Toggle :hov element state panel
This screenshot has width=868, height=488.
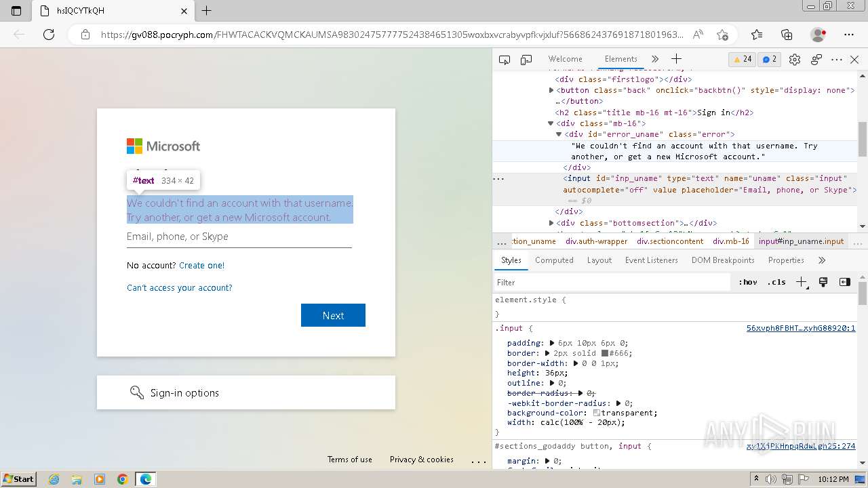point(749,282)
